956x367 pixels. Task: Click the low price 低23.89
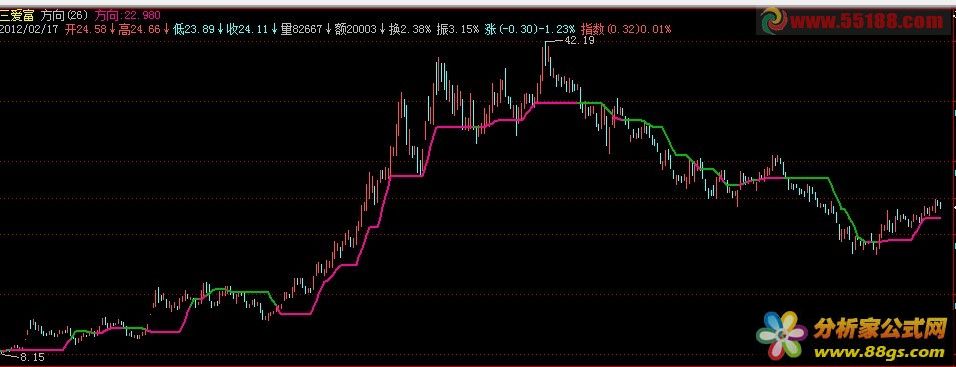click(193, 29)
